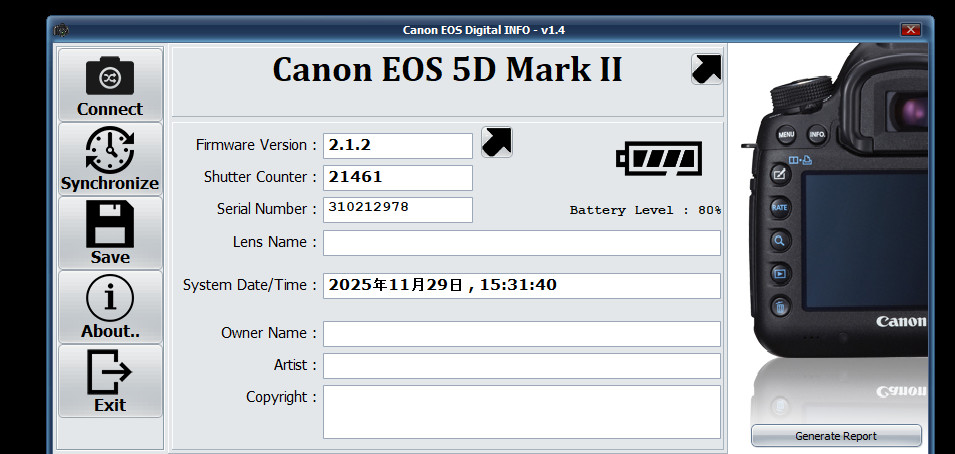Click the Canon EOS 5D Mark II title
Image resolution: width=955 pixels, height=454 pixels.
coord(447,70)
